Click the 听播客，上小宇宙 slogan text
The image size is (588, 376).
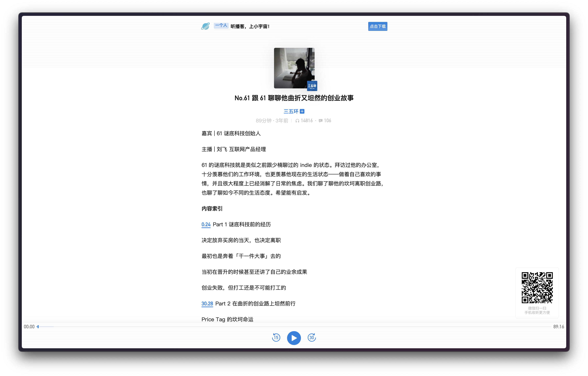point(250,26)
